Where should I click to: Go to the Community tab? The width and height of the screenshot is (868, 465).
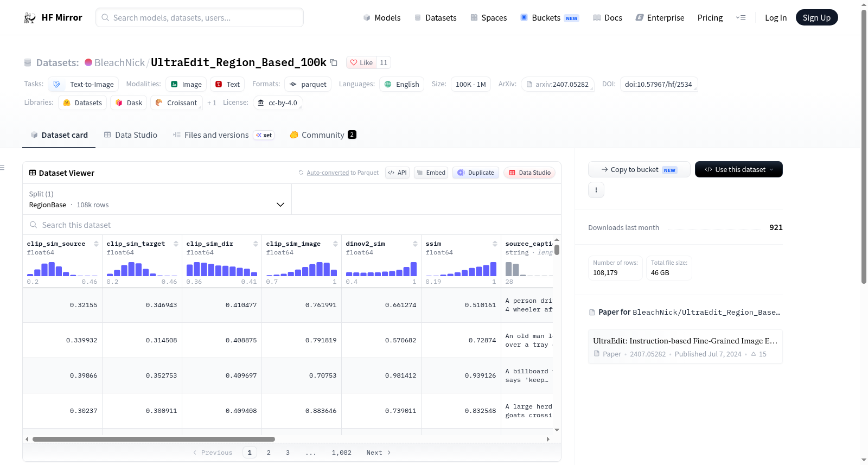click(323, 135)
